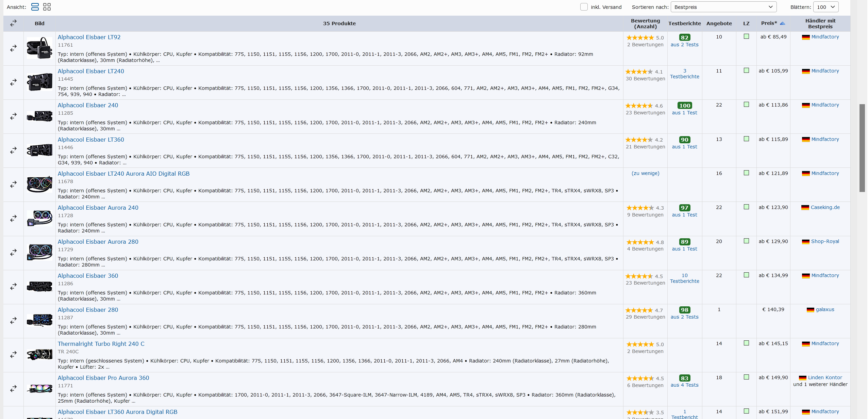Screen dimensions: 868x419
Task: Toggle LZ availability box for Eisbaer LT240
Action: point(746,70)
